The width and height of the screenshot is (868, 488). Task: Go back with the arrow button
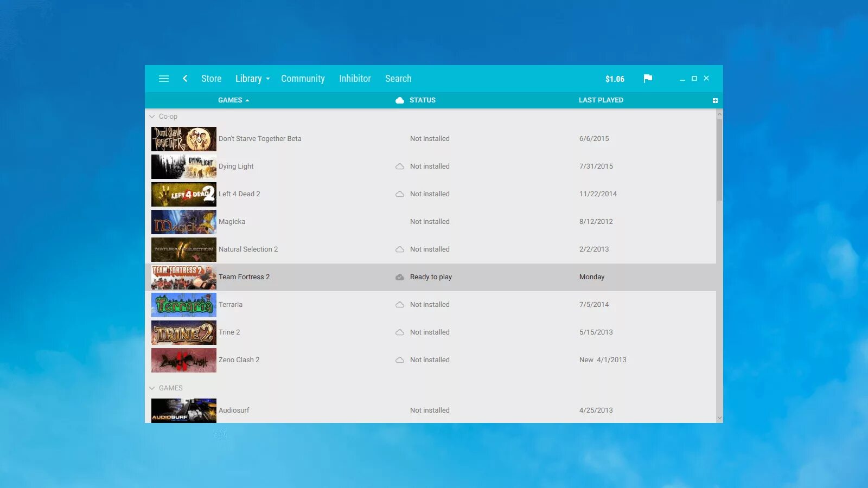click(185, 79)
